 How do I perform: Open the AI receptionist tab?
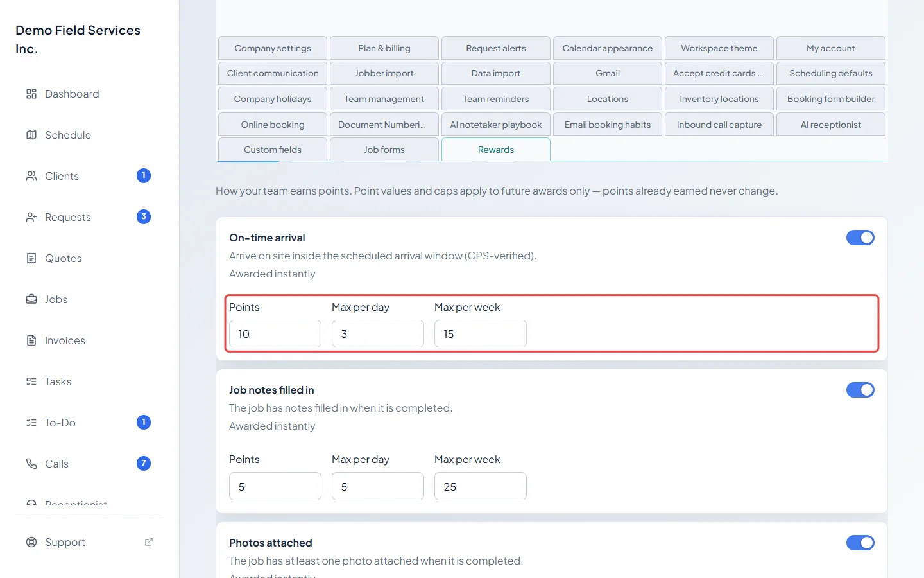point(831,125)
